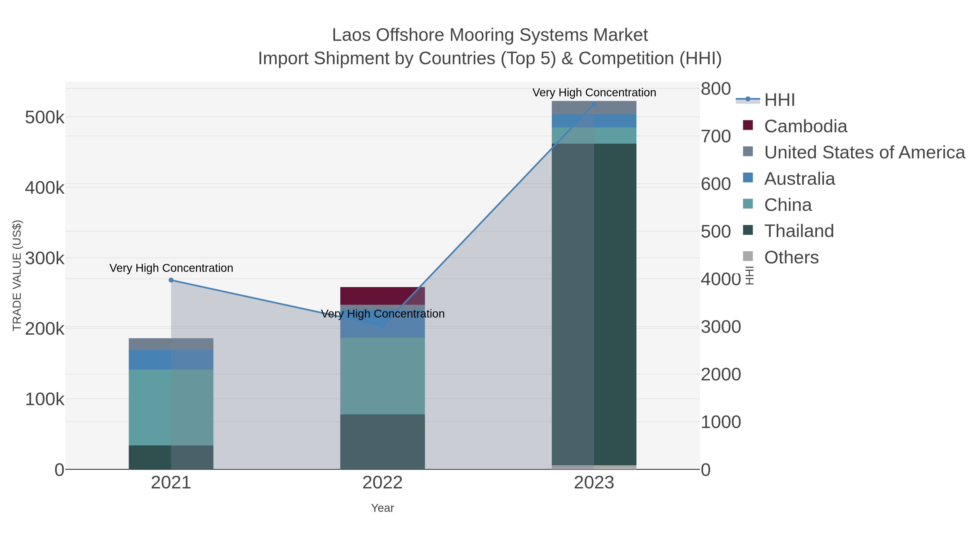Toggle the China legend entry
980x551 pixels.
point(777,205)
